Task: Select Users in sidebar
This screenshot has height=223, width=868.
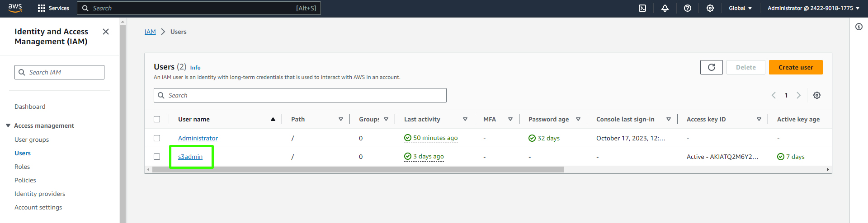Action: [x=23, y=153]
